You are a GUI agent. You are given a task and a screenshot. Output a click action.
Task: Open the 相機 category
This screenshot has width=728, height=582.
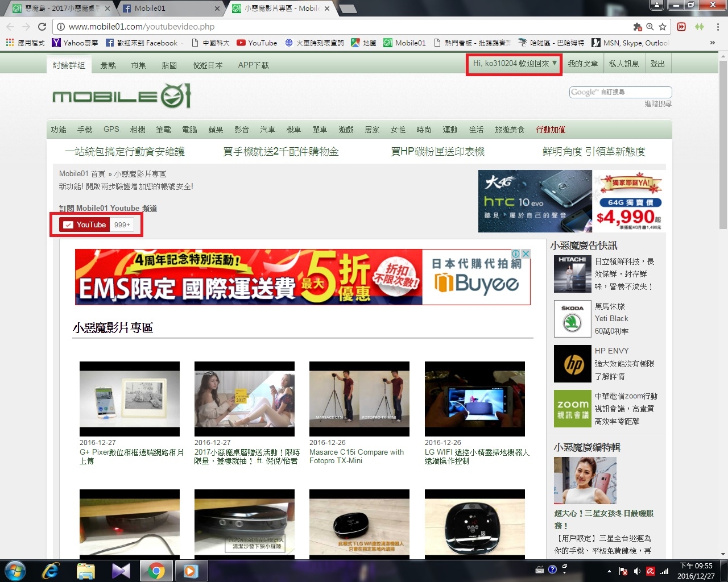point(138,130)
